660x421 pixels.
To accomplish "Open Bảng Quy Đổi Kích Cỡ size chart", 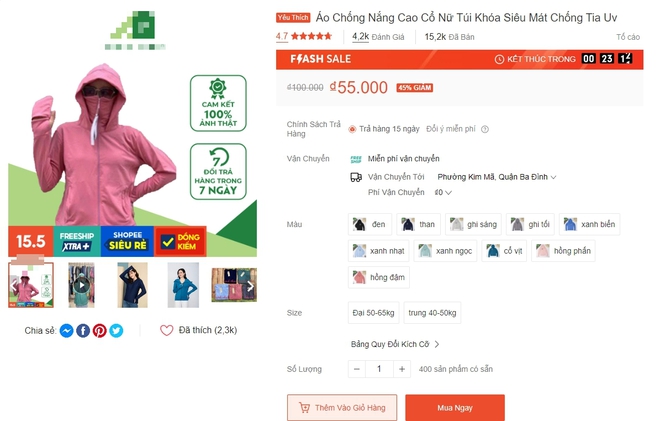I will click(395, 344).
